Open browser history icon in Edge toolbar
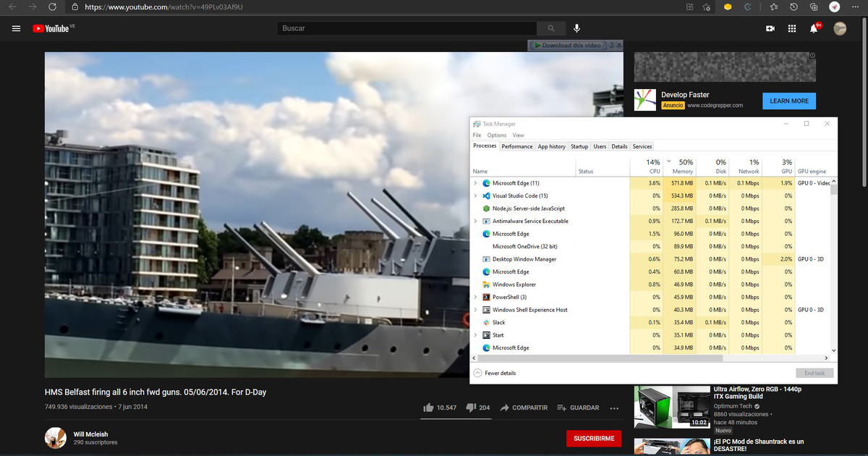The height and width of the screenshot is (456, 868). click(793, 7)
